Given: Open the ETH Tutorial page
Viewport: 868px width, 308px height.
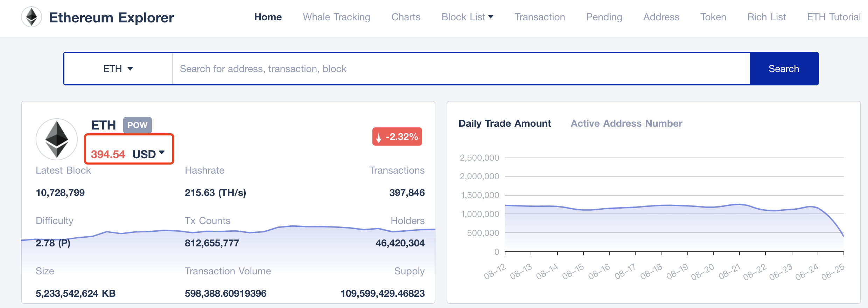Looking at the screenshot, I should pos(834,17).
